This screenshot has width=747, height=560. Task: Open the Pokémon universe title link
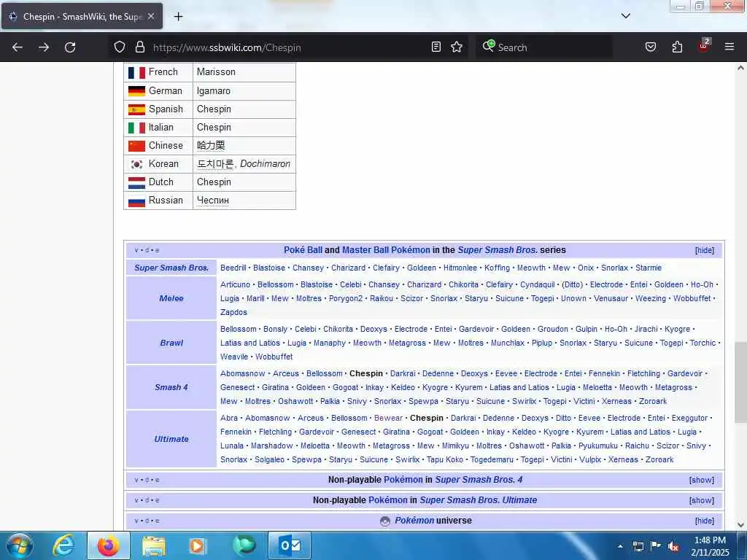(x=414, y=521)
